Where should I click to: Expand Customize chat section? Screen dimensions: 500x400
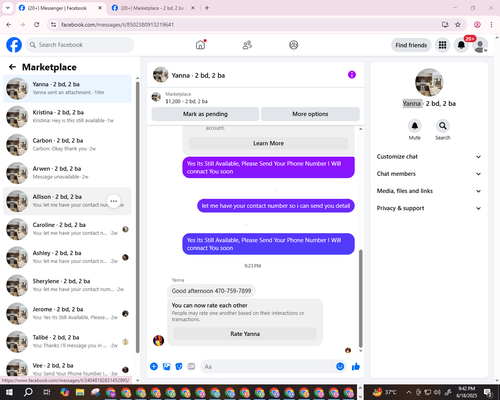tap(429, 157)
